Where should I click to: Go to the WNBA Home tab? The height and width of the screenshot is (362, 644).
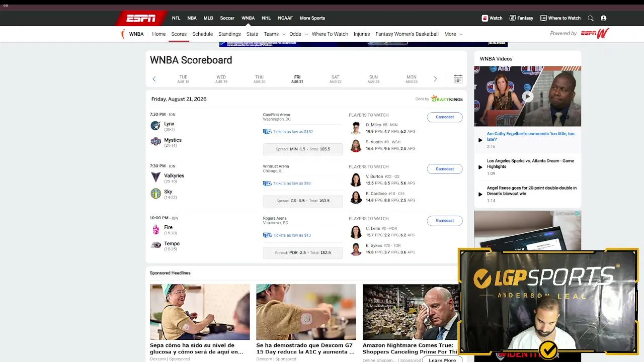pos(159,34)
